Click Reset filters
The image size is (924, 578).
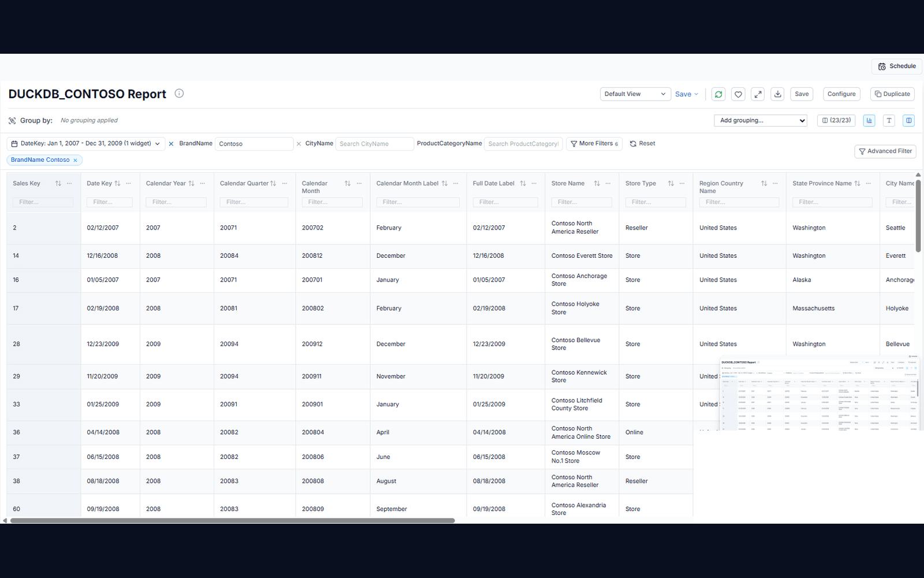[642, 144]
